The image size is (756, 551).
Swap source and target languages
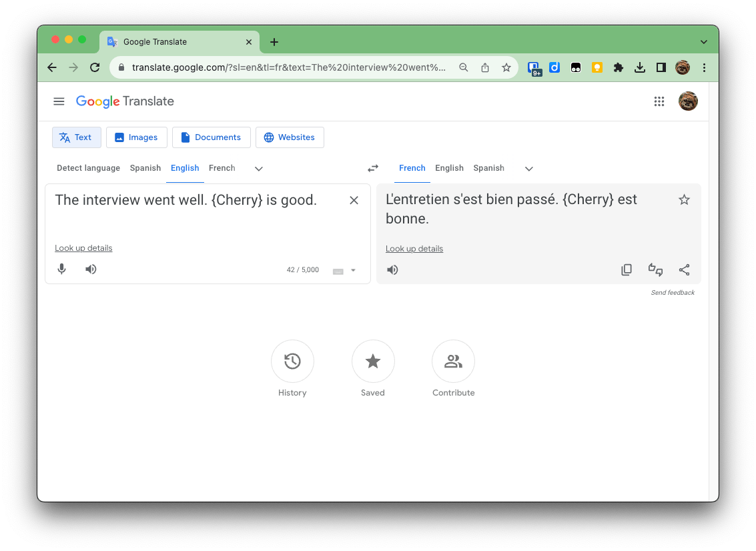pyautogui.click(x=373, y=168)
